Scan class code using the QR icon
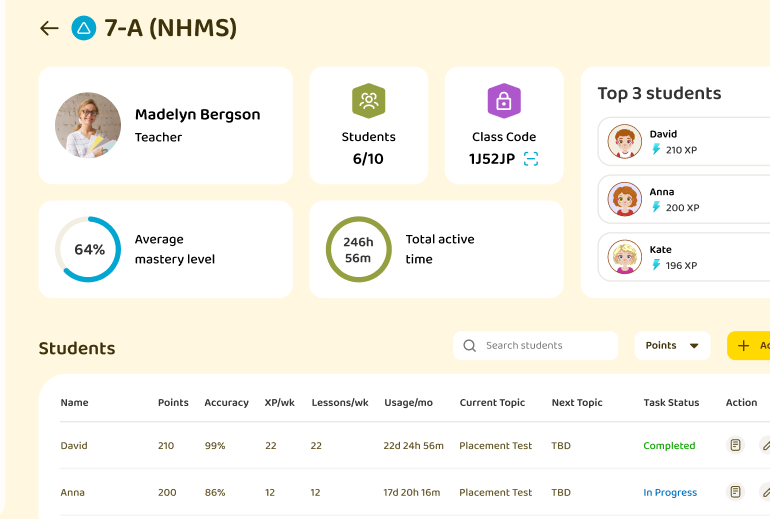Image resolution: width=770 pixels, height=519 pixels. pyautogui.click(x=531, y=159)
